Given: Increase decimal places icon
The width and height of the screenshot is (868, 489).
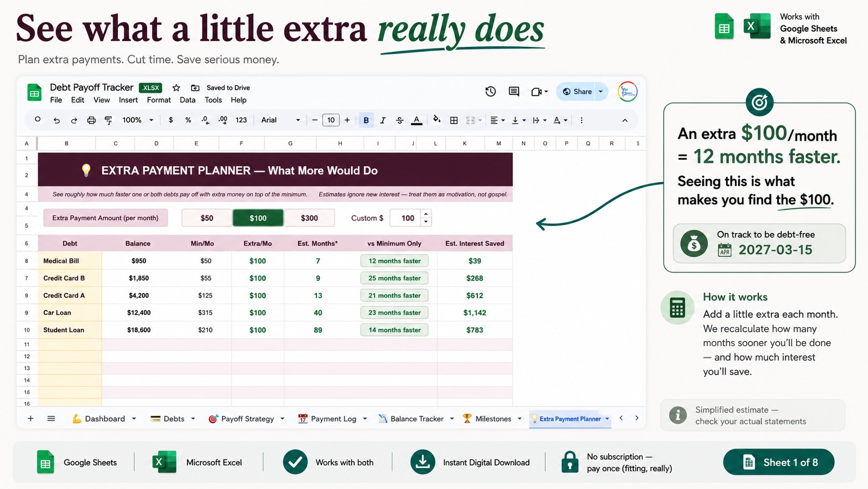Looking at the screenshot, I should click(223, 120).
